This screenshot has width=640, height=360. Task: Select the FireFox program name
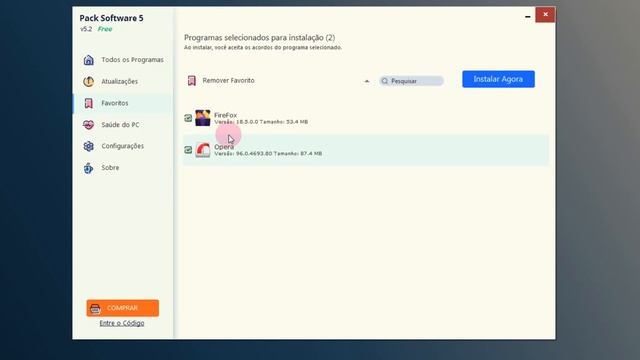click(225, 115)
